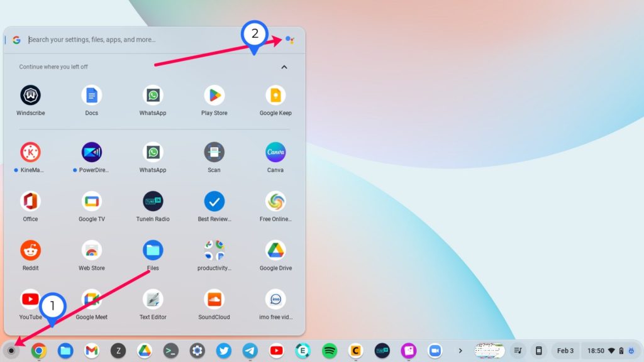Open Windscribe from the recent apps row
Image resolution: width=644 pixels, height=362 pixels.
[x=30, y=96]
